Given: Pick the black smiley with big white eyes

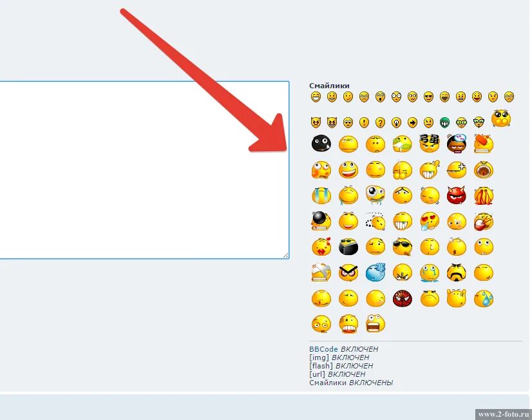Looking at the screenshot, I should (321, 144).
